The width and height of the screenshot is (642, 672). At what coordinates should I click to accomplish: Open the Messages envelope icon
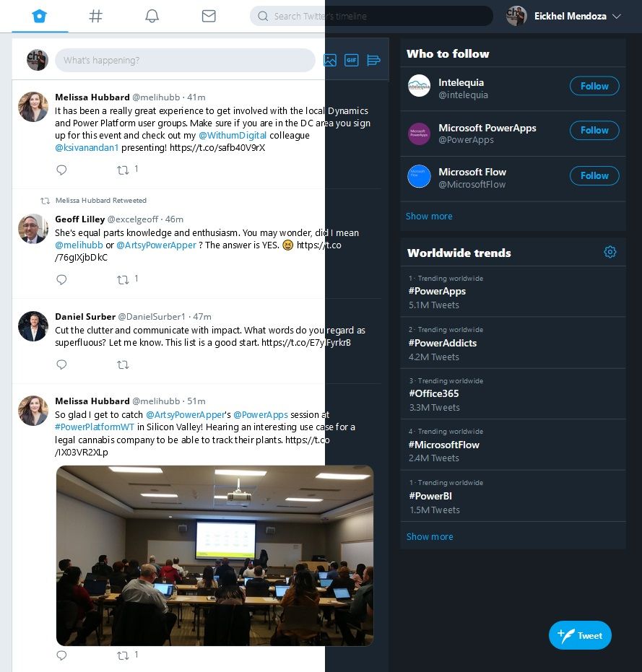tap(209, 17)
